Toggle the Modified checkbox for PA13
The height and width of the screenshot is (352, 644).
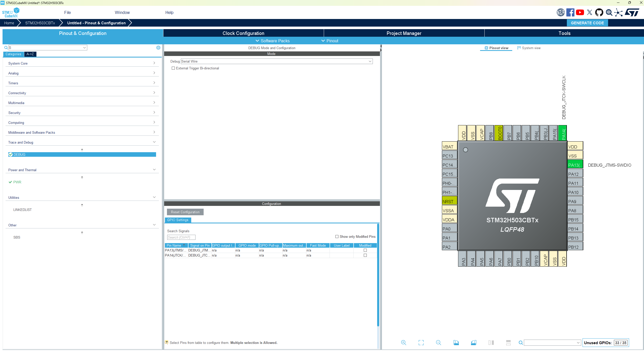coord(365,250)
